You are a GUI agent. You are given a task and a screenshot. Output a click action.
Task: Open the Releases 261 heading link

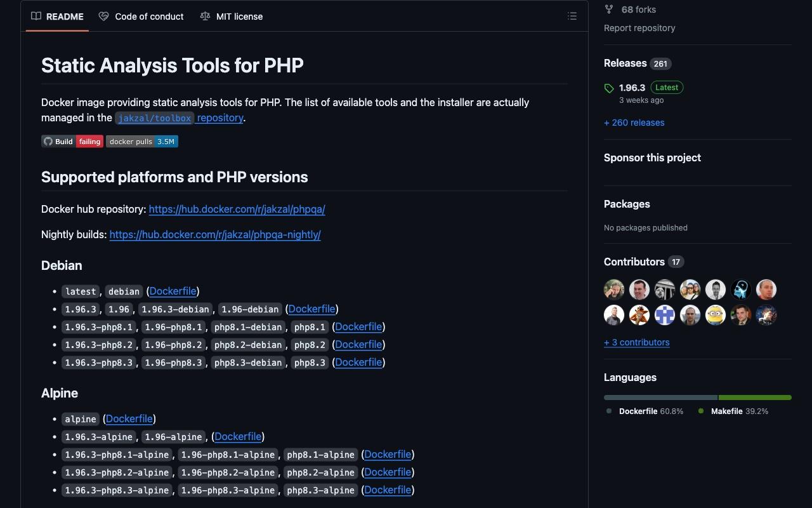pyautogui.click(x=638, y=63)
